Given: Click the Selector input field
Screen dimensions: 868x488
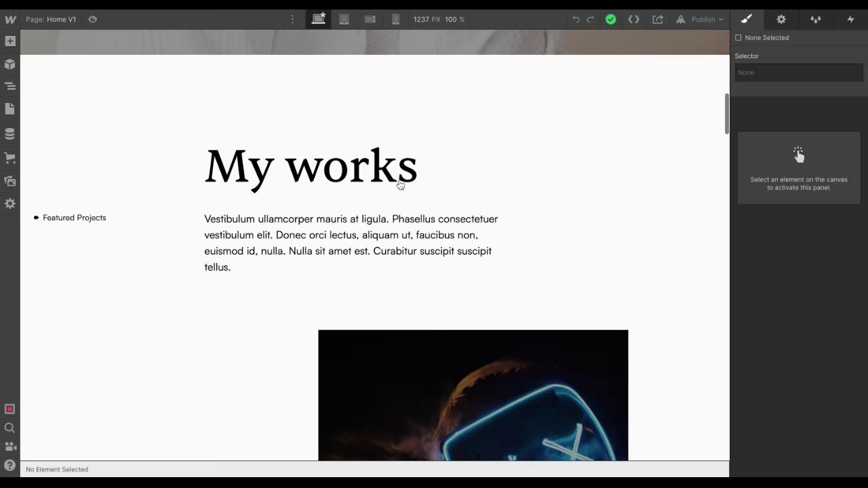Looking at the screenshot, I should (x=799, y=73).
